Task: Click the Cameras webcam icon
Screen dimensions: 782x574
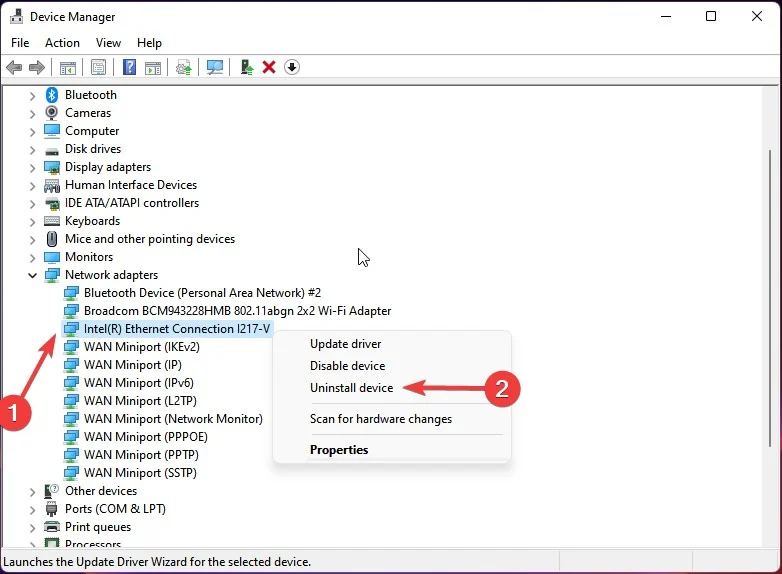Action: pos(51,113)
